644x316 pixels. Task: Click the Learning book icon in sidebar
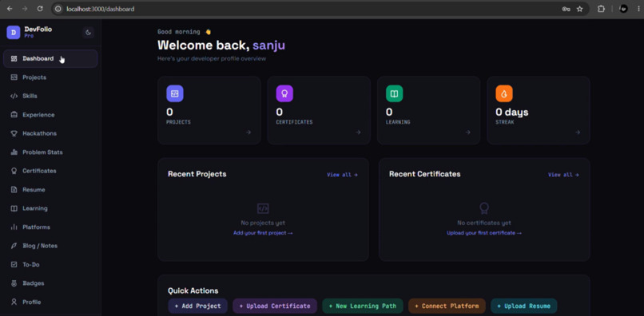coord(14,208)
